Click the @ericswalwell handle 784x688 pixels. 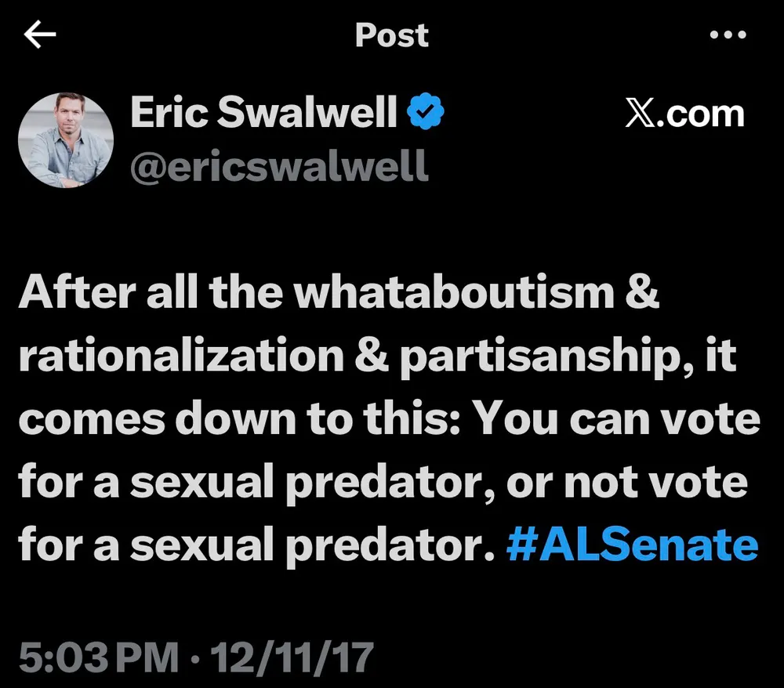click(279, 165)
